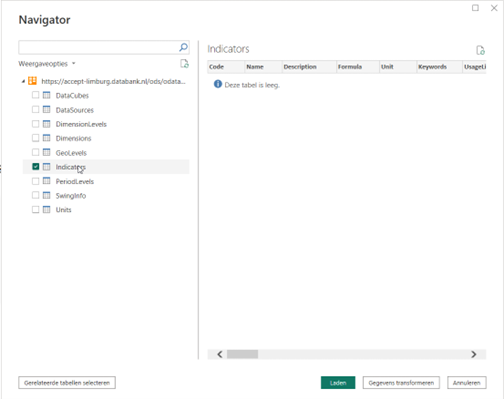Click the Dimensions table icon
The width and height of the screenshot is (504, 399).
[x=47, y=138]
